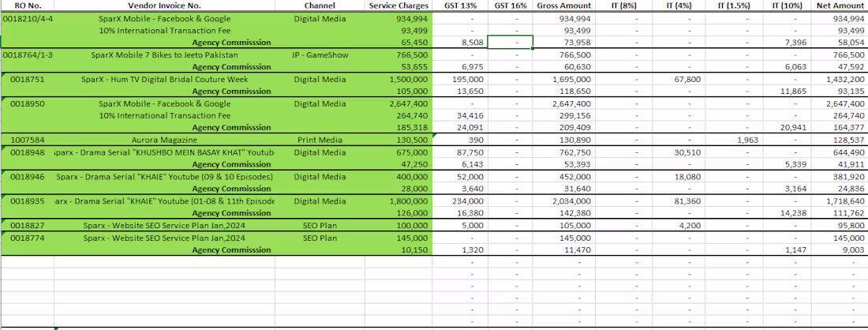Select 'KHAIE Youtube (09 & 10 Episodes)' cell
This screenshot has width=868, height=330.
(164, 177)
